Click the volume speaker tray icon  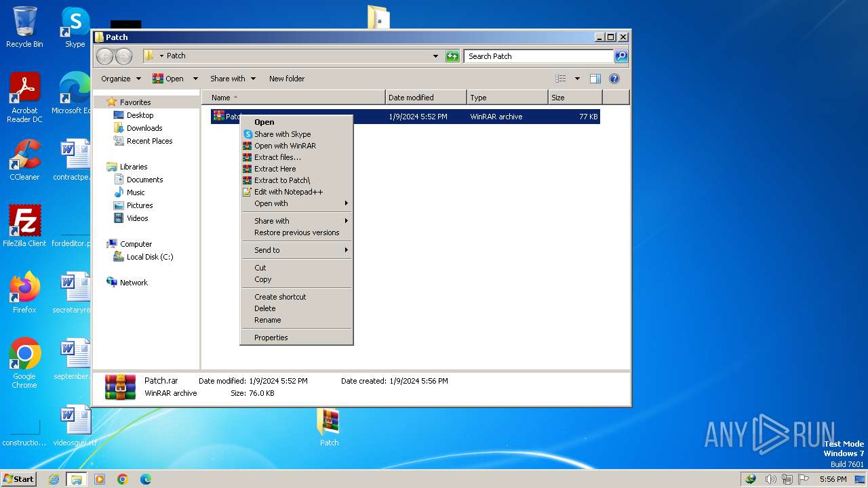771,479
